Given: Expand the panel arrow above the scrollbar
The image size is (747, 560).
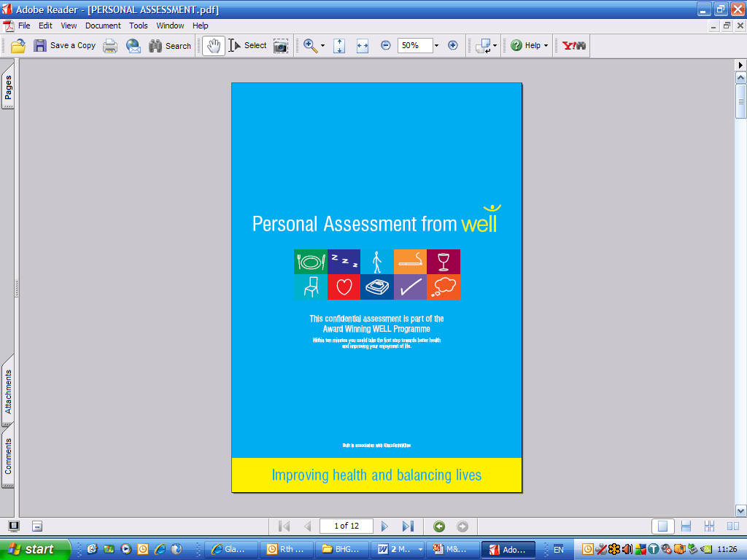Looking at the screenshot, I should (x=740, y=65).
